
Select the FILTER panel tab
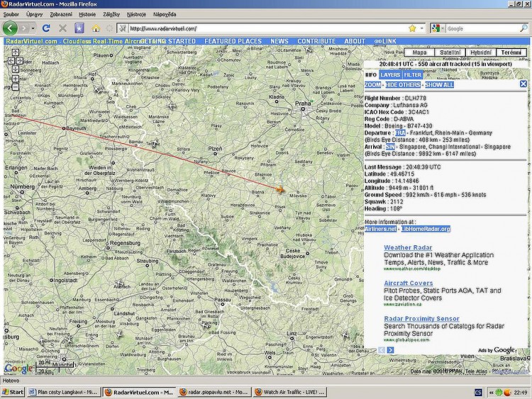pos(413,75)
